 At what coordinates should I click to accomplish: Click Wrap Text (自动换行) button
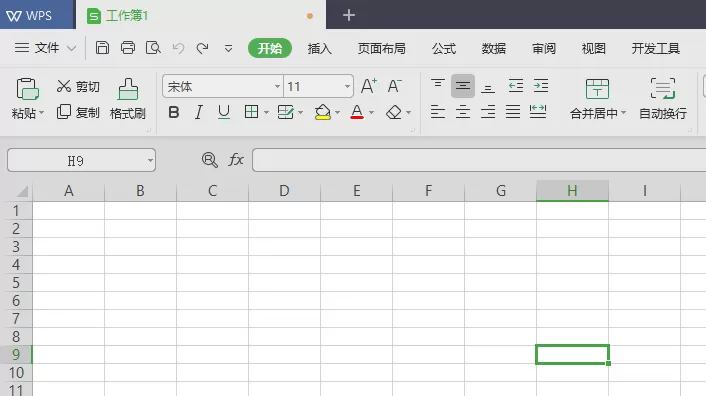pos(663,99)
